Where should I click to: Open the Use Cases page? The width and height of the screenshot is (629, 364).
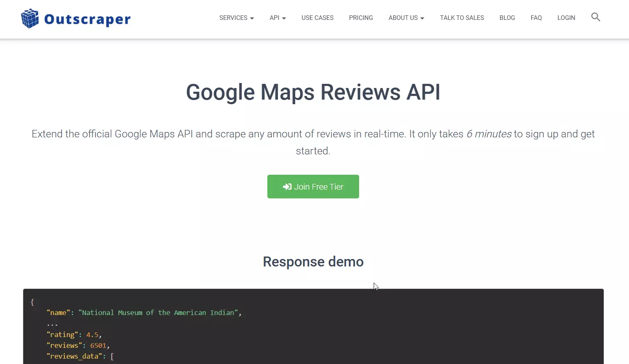[317, 18]
